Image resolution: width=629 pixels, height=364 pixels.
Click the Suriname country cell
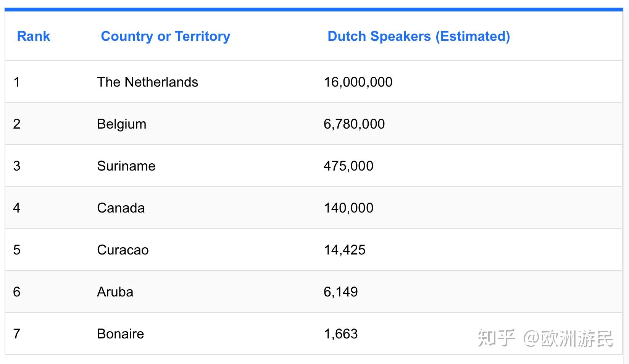(x=126, y=166)
